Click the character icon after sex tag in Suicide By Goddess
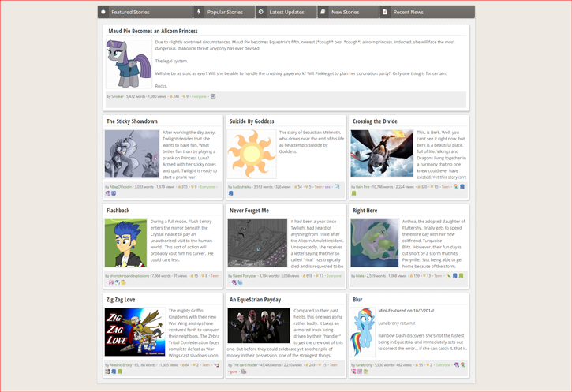The height and width of the screenshot is (392, 572). point(337,186)
